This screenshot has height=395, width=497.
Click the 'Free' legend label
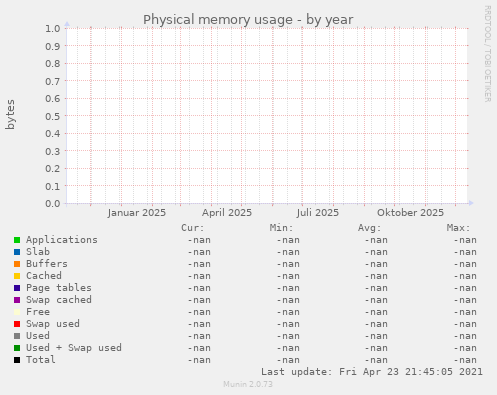pos(38,312)
